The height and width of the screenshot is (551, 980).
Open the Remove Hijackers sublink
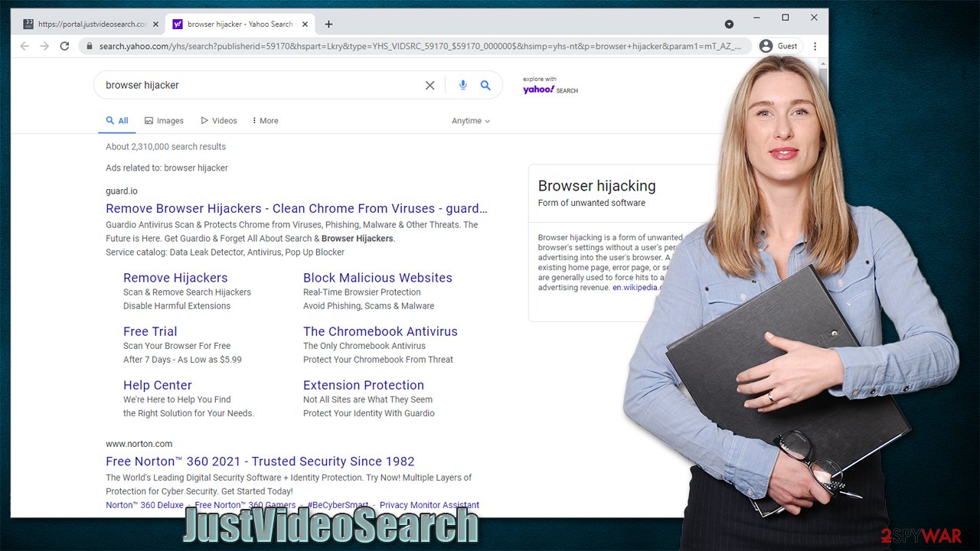[175, 278]
